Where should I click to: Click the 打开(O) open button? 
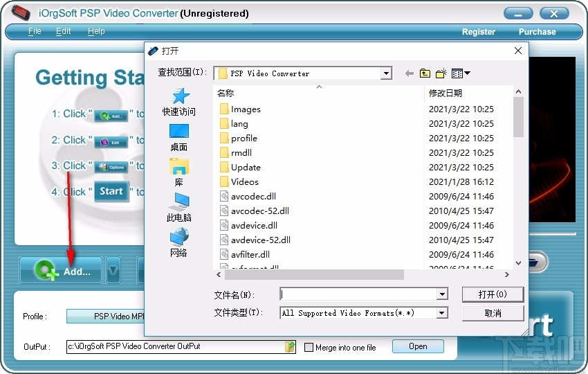[493, 294]
